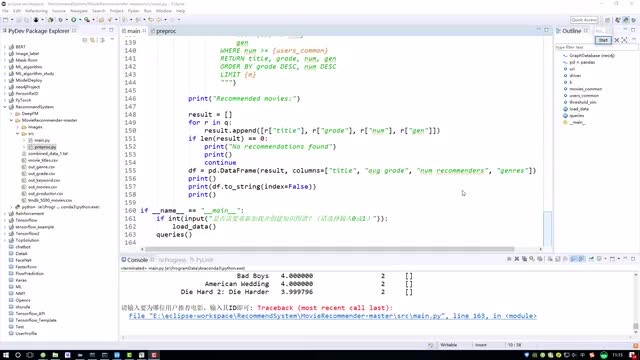Open the main.py traceback file link
The height and width of the screenshot is (360, 640).
coord(333,316)
